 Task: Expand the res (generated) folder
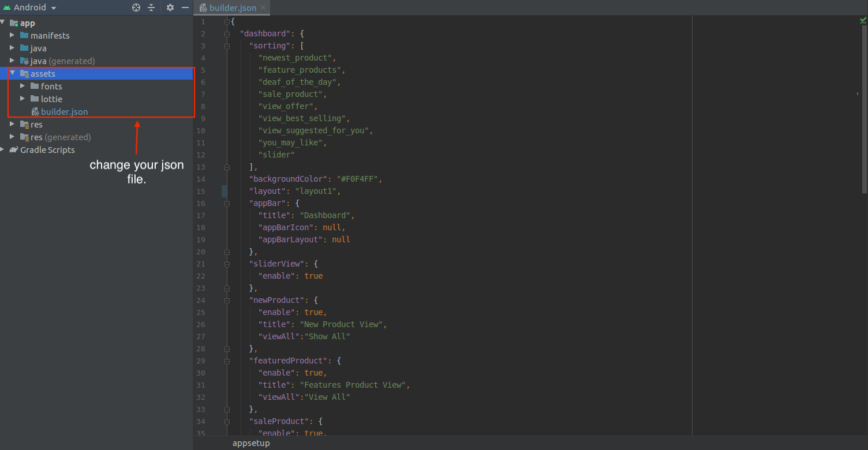[12, 137]
